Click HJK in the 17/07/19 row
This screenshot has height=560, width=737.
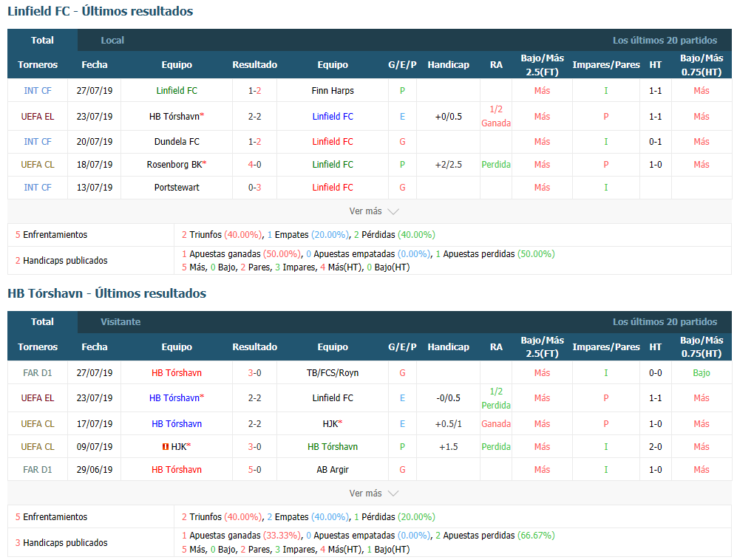pos(330,424)
